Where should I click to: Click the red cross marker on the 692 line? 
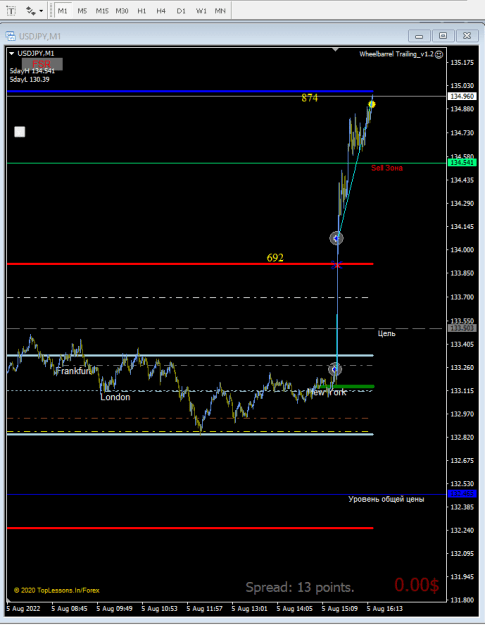(x=337, y=265)
